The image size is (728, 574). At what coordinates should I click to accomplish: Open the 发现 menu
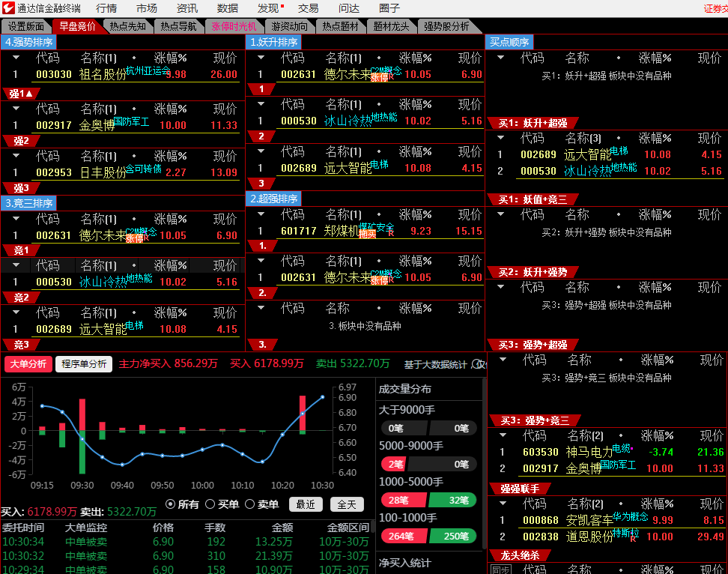click(x=268, y=8)
